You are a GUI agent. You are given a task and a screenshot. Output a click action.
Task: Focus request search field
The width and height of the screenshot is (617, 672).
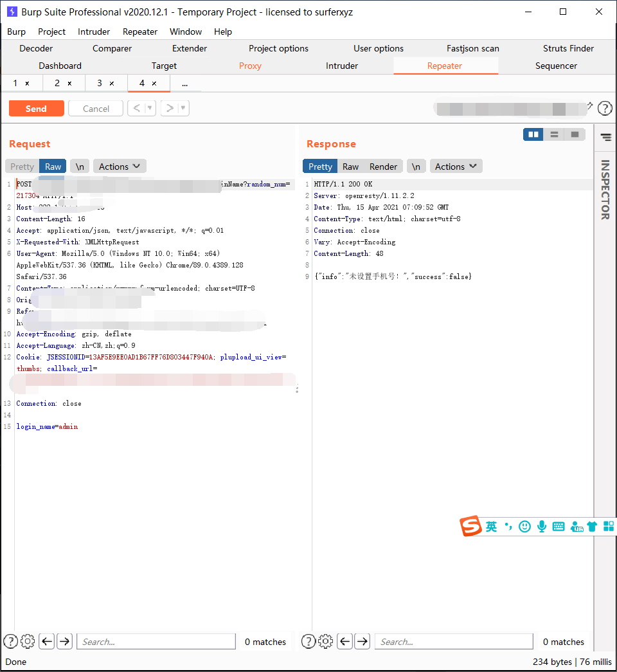[156, 642]
